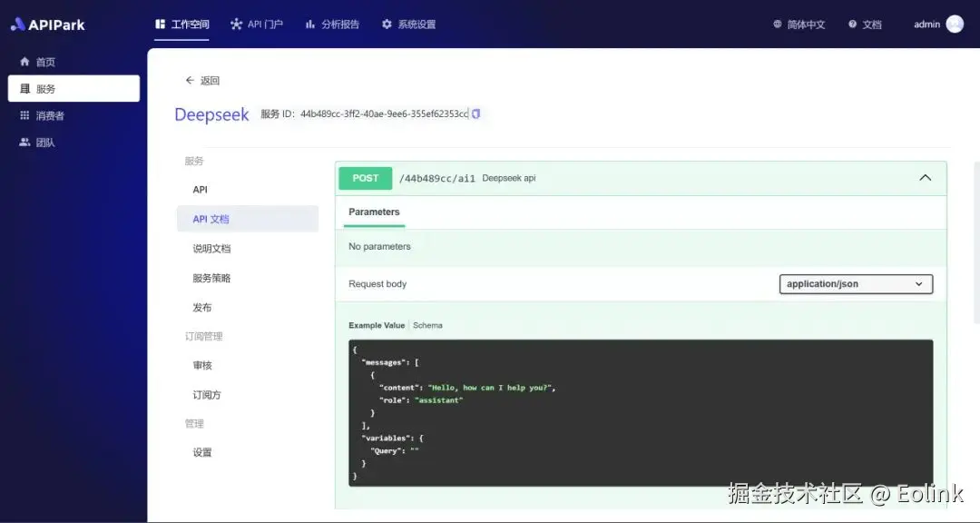Select API 文档 in the service menu
This screenshot has width=980, height=523.
pos(211,218)
